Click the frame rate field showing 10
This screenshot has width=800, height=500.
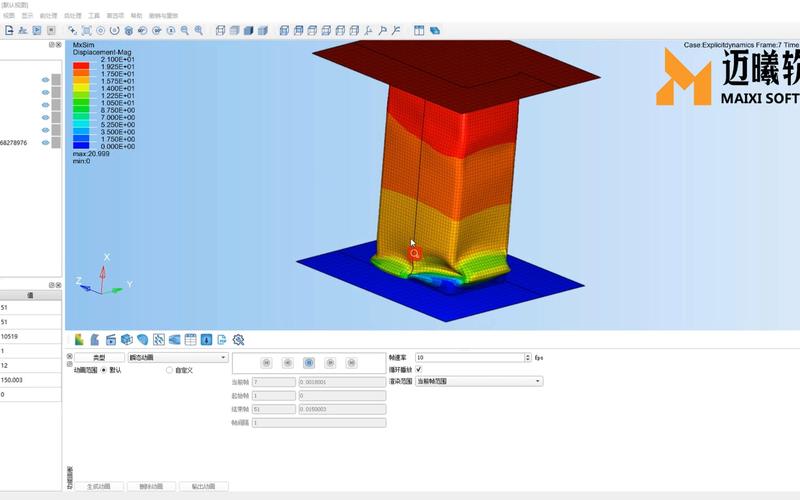click(x=470, y=358)
